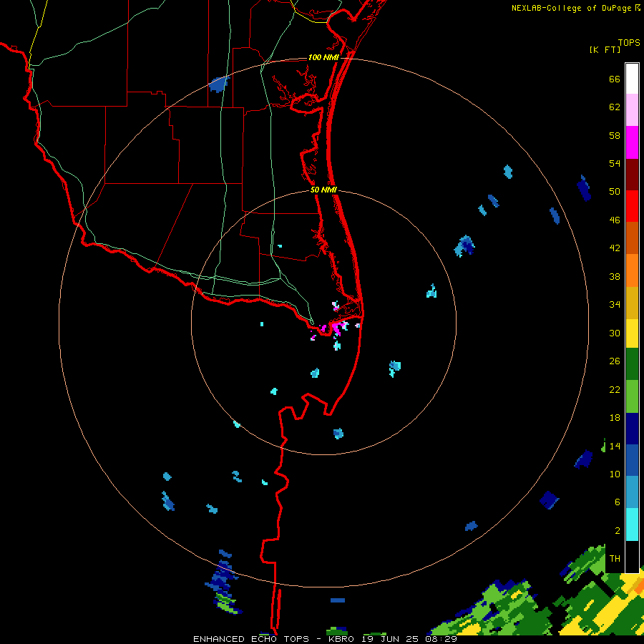Click the 58 value on the legend

click(x=615, y=135)
